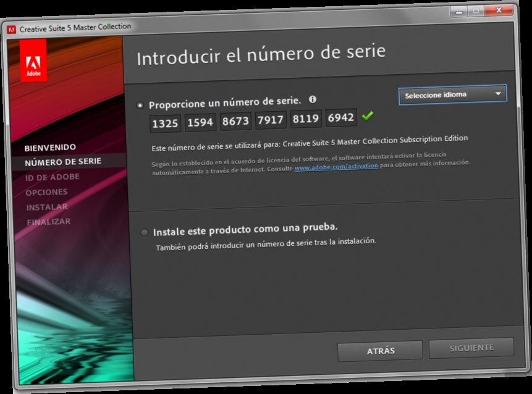This screenshot has height=394, width=532.
Task: Click the 'Introducir el número de serie' heading
Action: point(261,54)
